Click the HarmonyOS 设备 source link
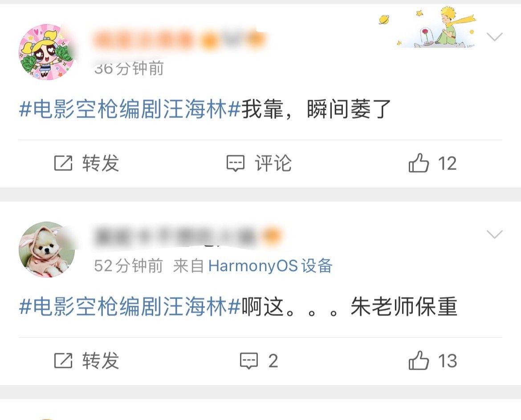This screenshot has height=420, width=521. point(270,266)
